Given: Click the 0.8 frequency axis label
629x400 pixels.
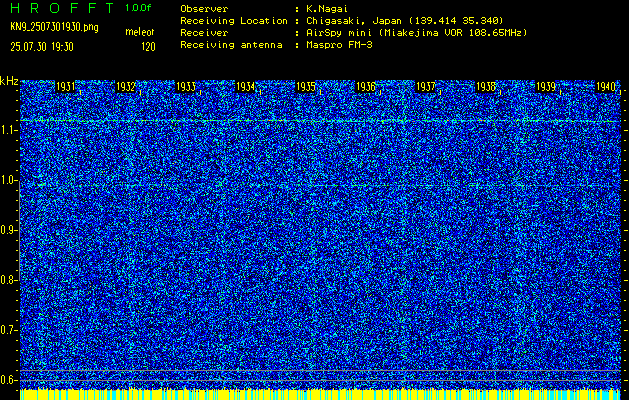Looking at the screenshot, I should pos(7,280).
